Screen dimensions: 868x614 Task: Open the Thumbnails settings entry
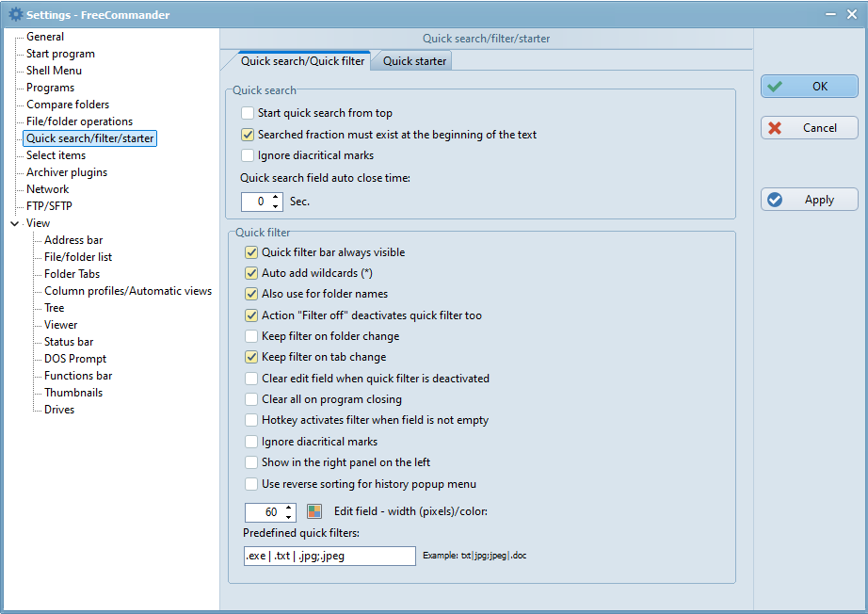(x=73, y=393)
